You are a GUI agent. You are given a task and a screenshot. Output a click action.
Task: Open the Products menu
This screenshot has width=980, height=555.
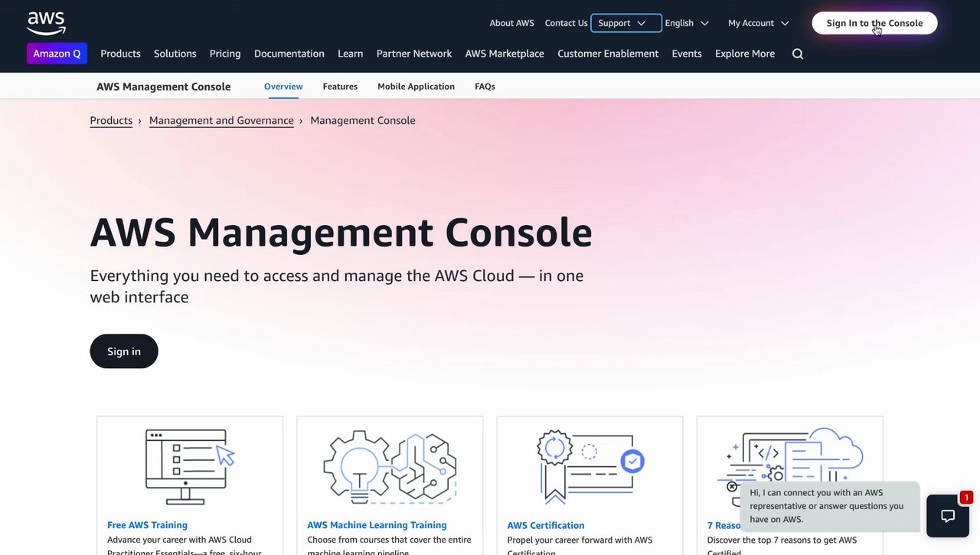120,54
